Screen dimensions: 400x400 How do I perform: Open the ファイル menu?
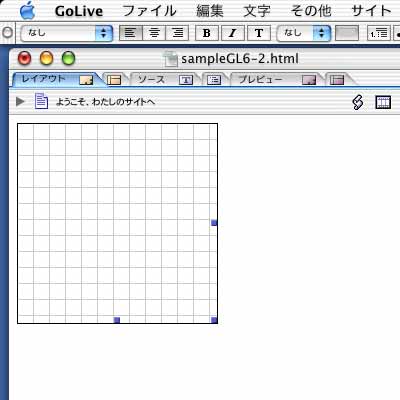pyautogui.click(x=149, y=11)
